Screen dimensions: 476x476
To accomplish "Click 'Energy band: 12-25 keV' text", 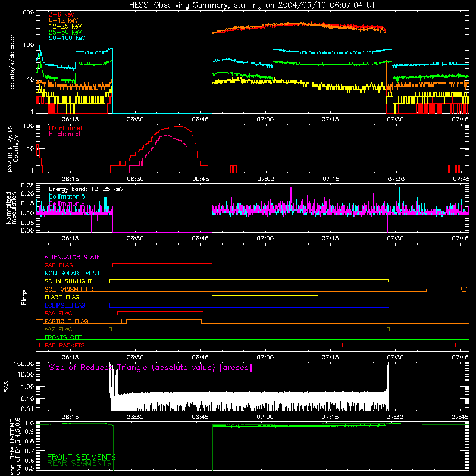I will tap(86, 189).
